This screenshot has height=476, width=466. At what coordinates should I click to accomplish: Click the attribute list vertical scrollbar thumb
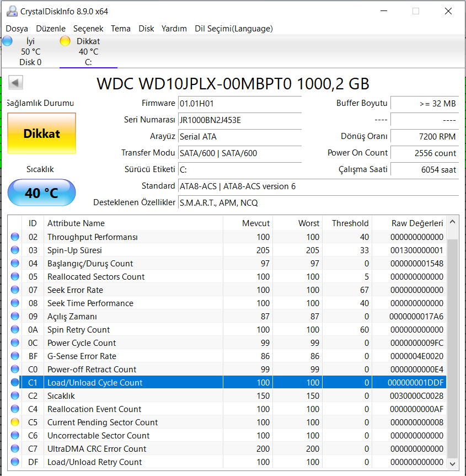pyautogui.click(x=452, y=349)
